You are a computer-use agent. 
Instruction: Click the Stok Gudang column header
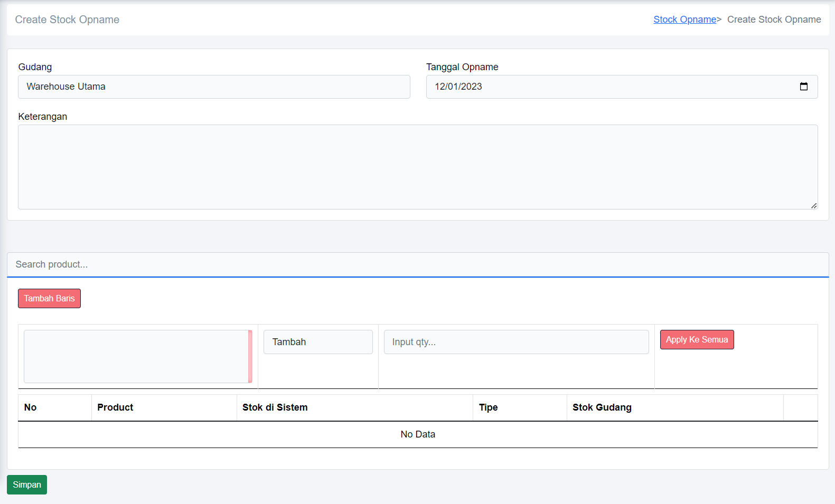pos(602,407)
